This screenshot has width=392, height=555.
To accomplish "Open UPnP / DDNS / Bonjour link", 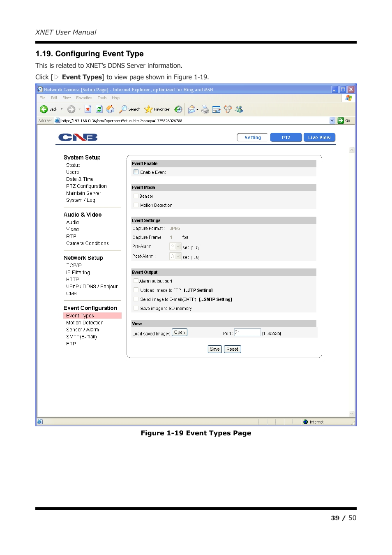I will (x=92, y=287).
